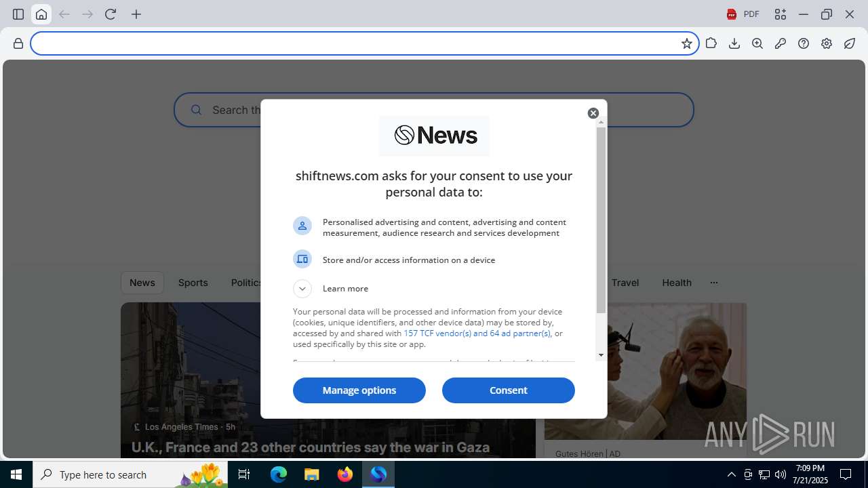The image size is (868, 488).
Task: Toggle the browser sidebar panel icon
Action: tap(18, 14)
